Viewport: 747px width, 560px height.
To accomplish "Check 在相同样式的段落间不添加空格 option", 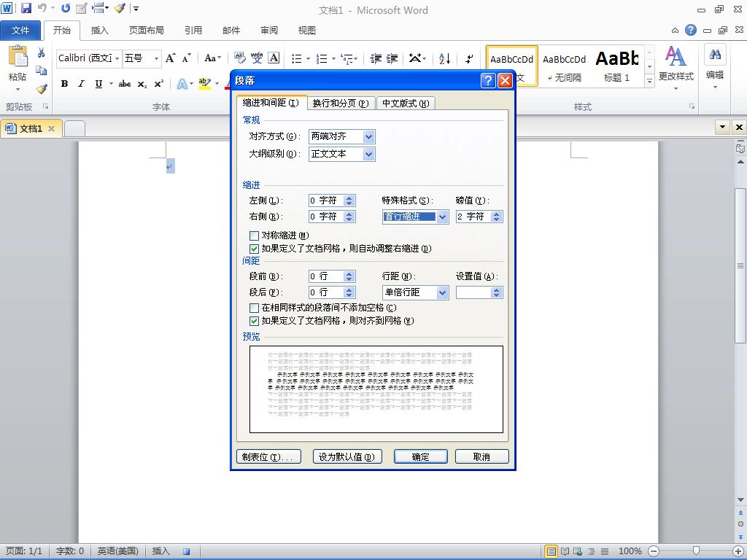I will pos(255,308).
